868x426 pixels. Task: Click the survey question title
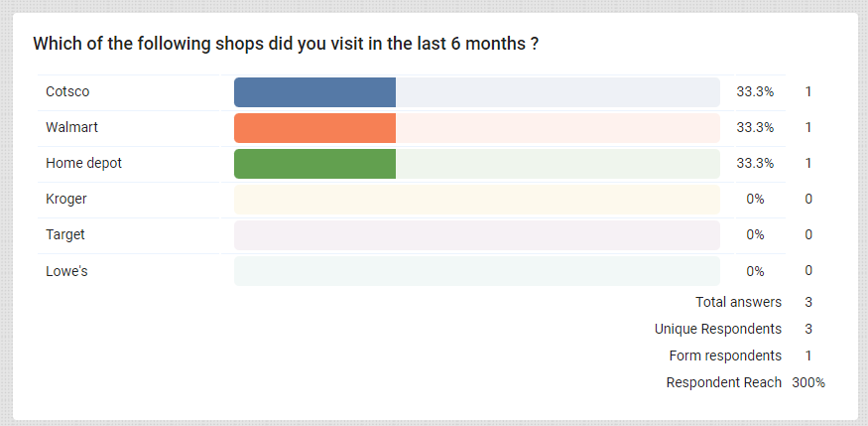(286, 45)
